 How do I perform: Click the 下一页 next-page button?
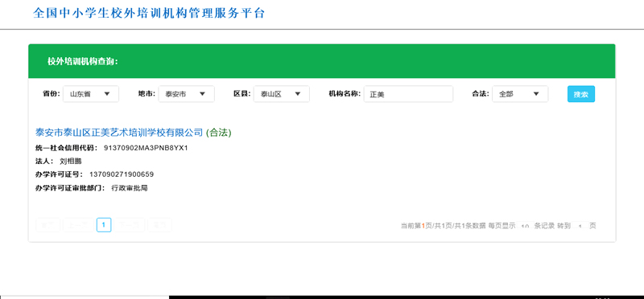130,225
